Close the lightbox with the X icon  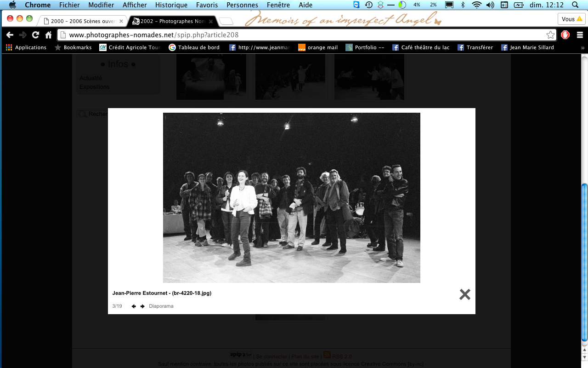click(x=465, y=294)
